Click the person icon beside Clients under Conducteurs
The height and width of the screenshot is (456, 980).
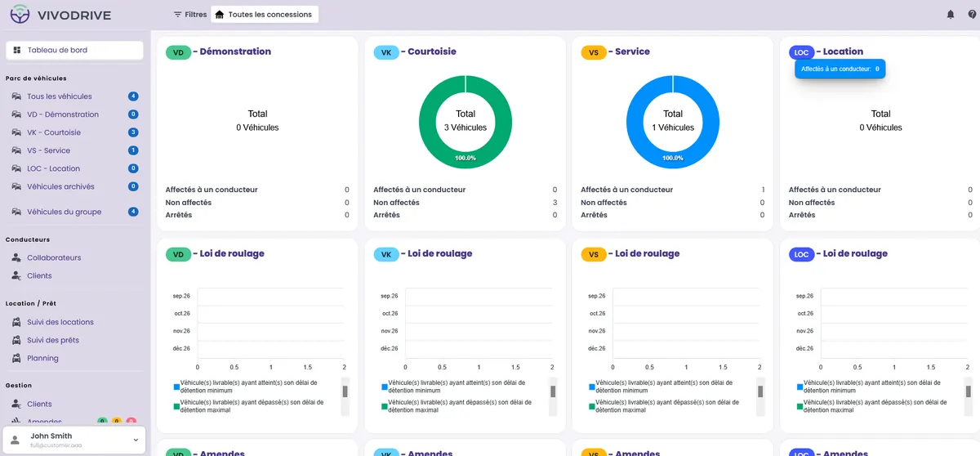[x=17, y=275]
